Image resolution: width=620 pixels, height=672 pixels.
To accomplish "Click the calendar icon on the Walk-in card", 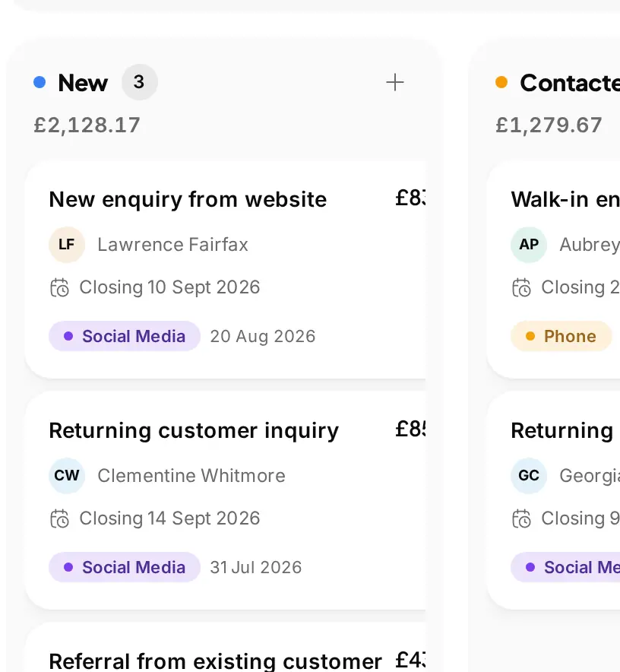I will (521, 287).
